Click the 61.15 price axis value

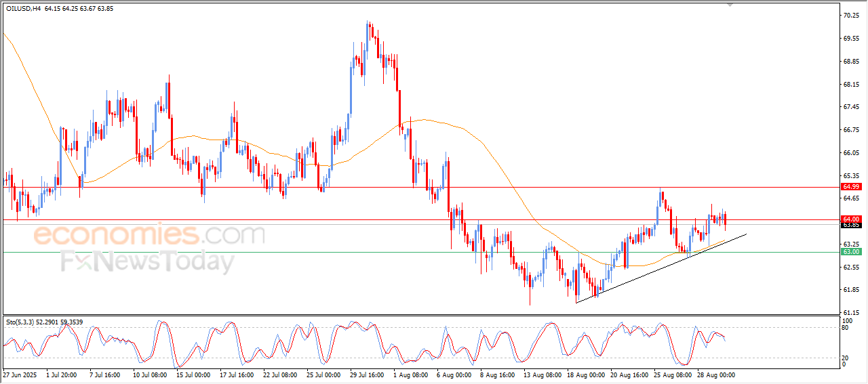pyautogui.click(x=851, y=312)
